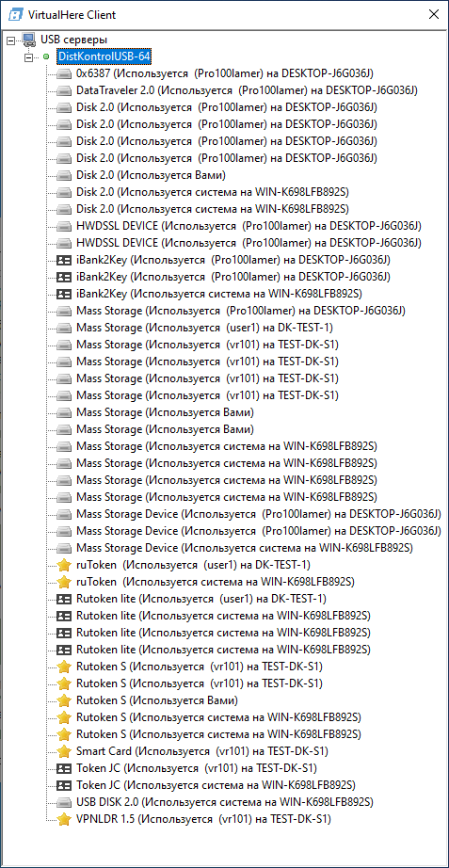The image size is (449, 868).
Task: Click the card icon beside Rutoken lite user1
Action: click(x=64, y=599)
